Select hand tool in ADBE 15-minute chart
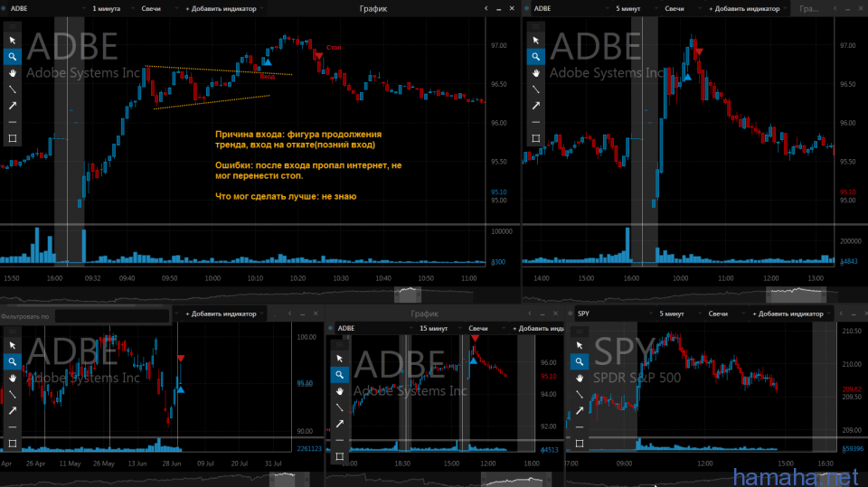Image resolution: width=868 pixels, height=487 pixels. [339, 391]
